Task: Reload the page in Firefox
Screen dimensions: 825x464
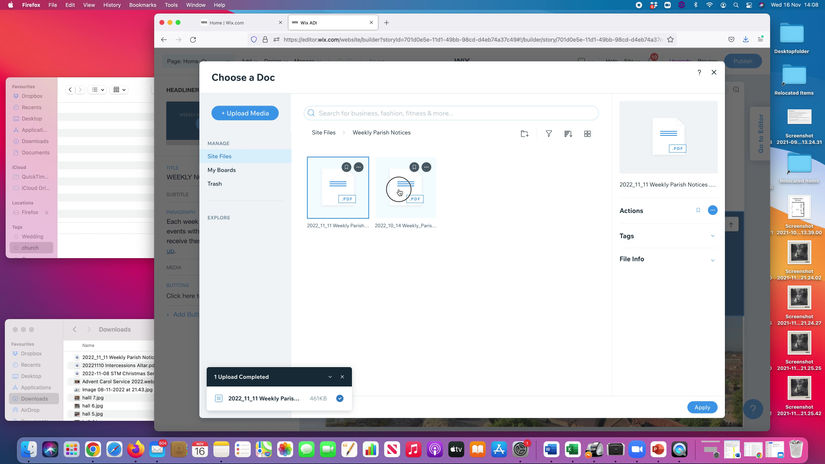Action: [x=193, y=39]
